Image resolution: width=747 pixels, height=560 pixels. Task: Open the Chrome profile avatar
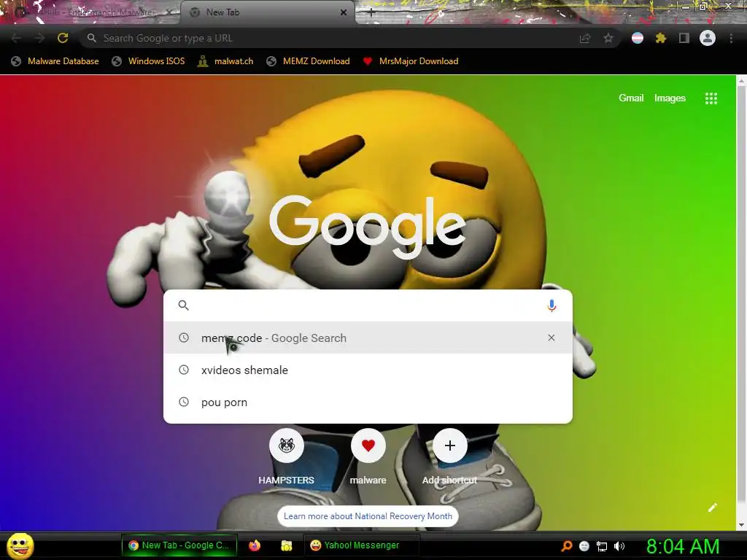(x=708, y=38)
